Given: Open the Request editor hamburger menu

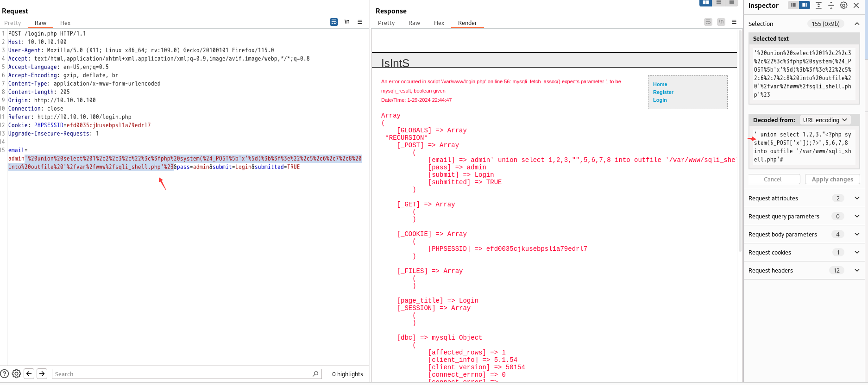Looking at the screenshot, I should tap(360, 22).
